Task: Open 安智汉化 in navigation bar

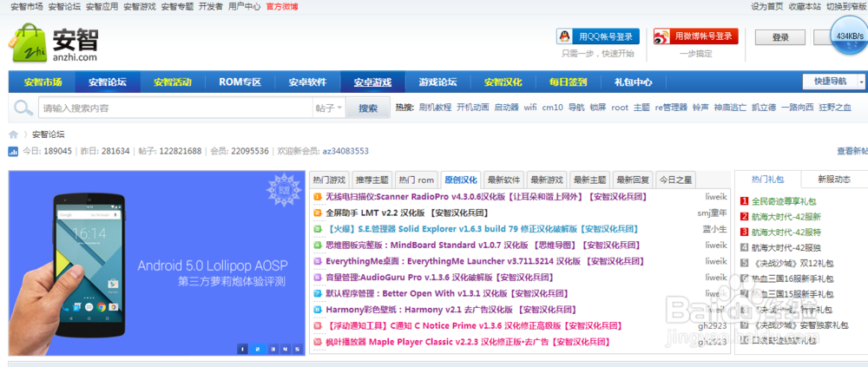Action: [503, 82]
